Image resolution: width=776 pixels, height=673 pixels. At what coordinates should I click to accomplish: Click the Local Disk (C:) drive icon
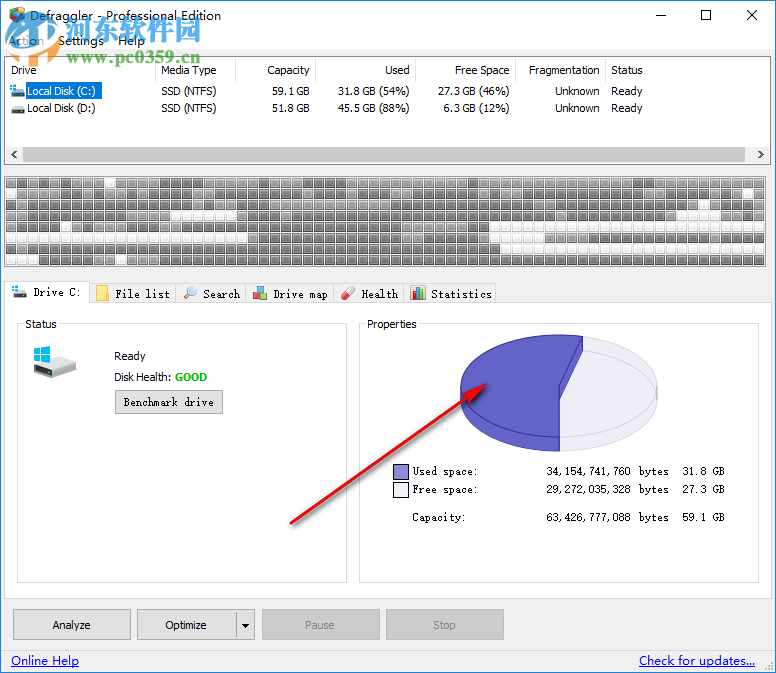(x=17, y=91)
